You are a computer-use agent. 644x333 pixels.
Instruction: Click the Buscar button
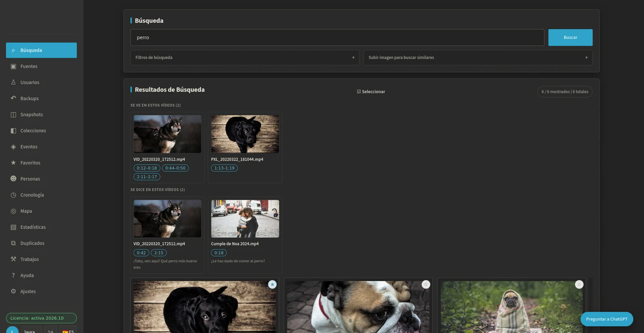570,37
